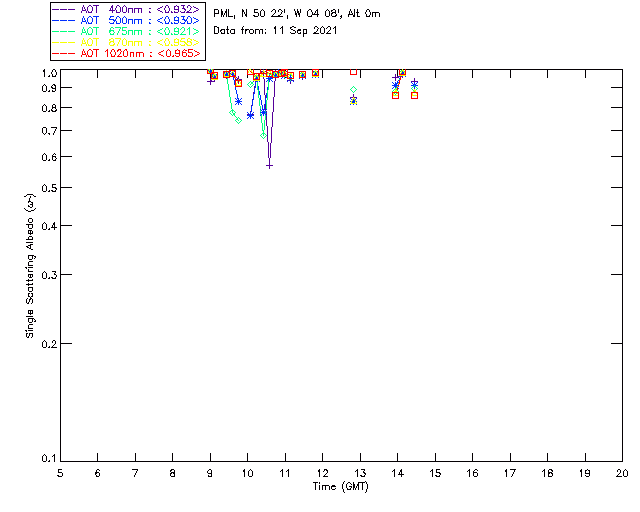Click the green diamond marker near time 13
The height and width of the screenshot is (512, 640).
pyautogui.click(x=353, y=89)
